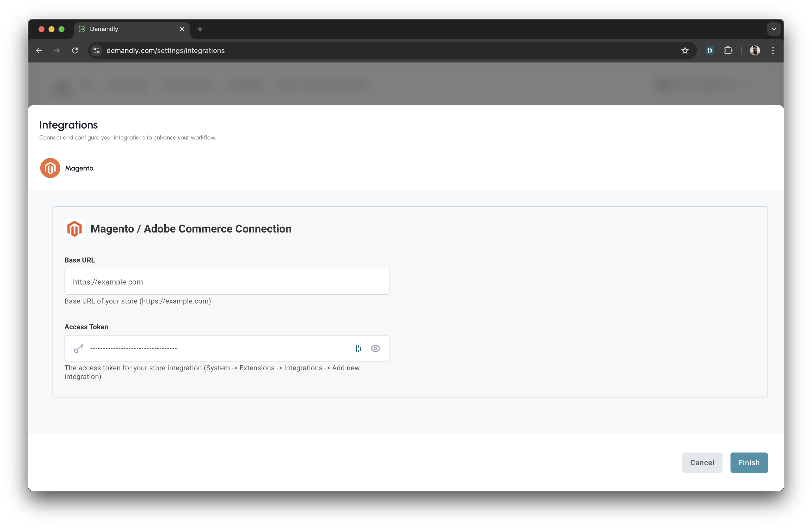Viewport: 812px width, 528px height.
Task: Bookmark this page using the star icon
Action: tap(685, 50)
